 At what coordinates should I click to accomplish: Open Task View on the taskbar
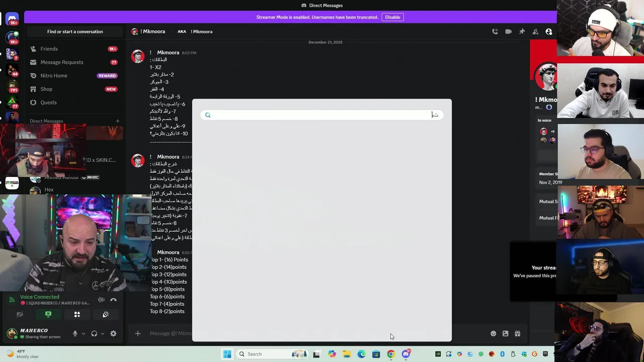316,354
